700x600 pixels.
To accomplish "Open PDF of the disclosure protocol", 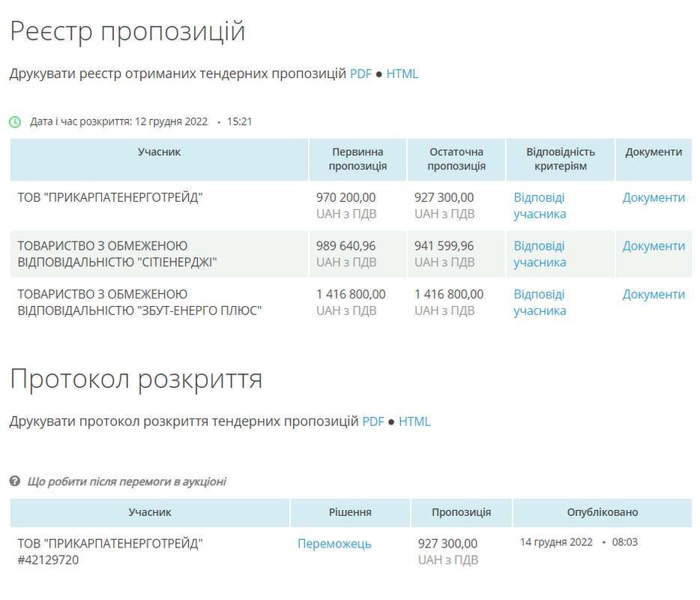I will [373, 421].
